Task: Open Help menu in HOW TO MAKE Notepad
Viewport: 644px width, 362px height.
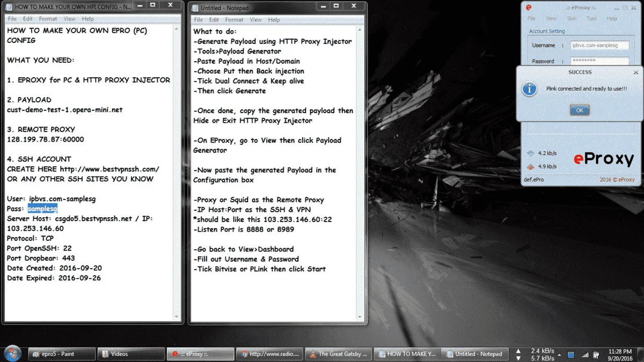Action: pos(88,19)
